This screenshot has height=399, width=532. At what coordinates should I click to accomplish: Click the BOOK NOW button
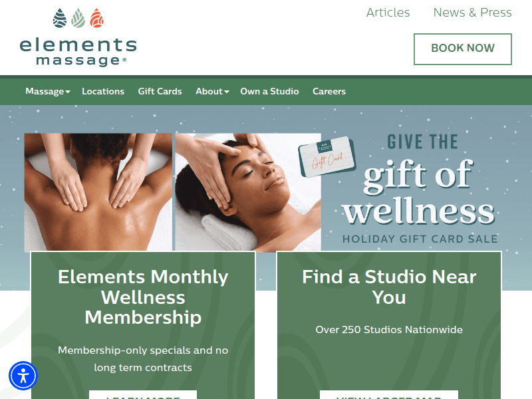463,49
